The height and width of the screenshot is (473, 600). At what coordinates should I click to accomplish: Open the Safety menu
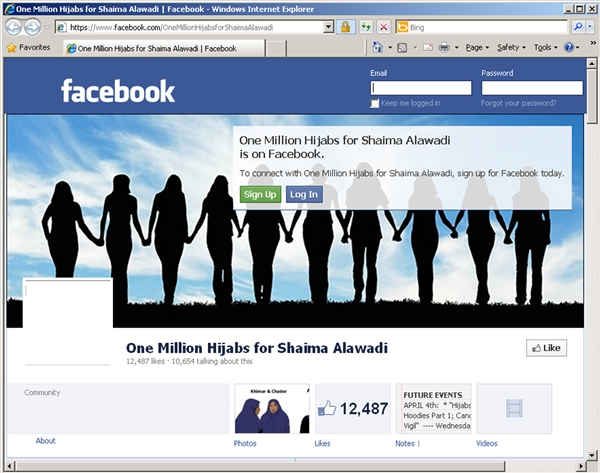click(511, 47)
